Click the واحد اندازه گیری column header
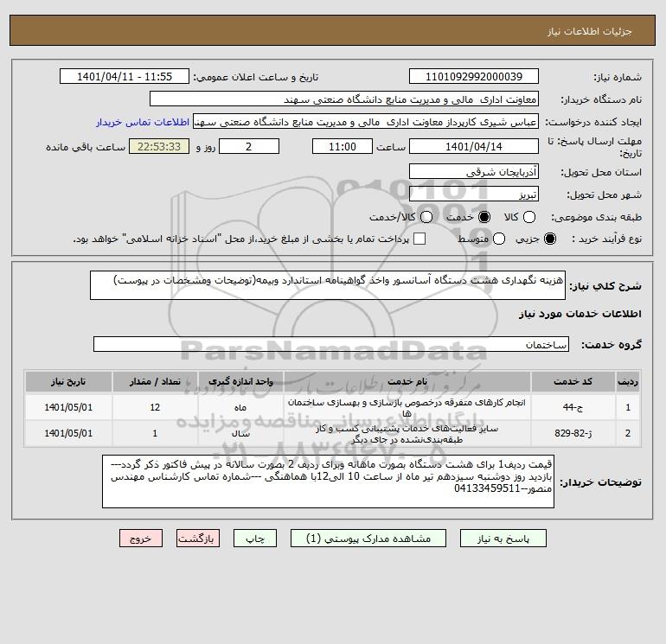 240,381
